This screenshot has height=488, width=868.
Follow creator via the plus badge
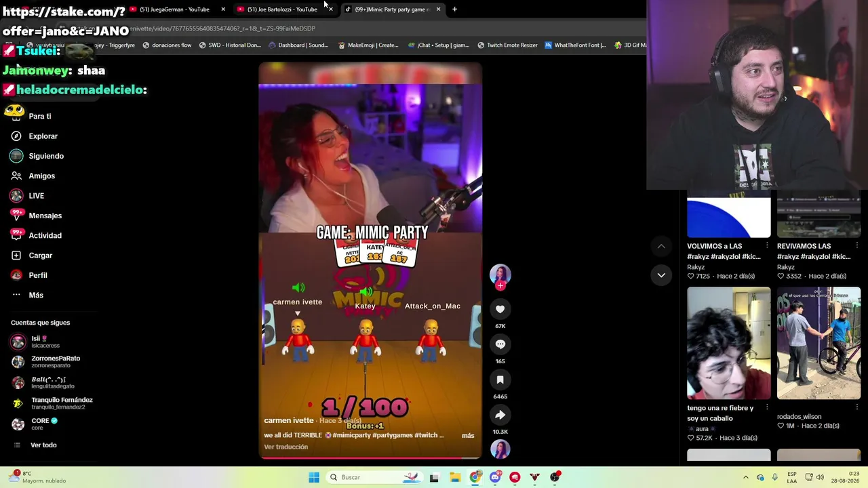500,286
